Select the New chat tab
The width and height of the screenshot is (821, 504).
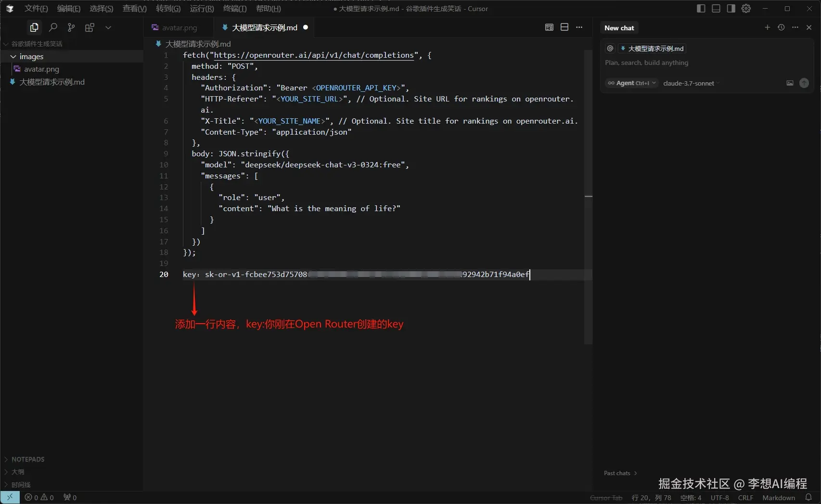coord(619,28)
